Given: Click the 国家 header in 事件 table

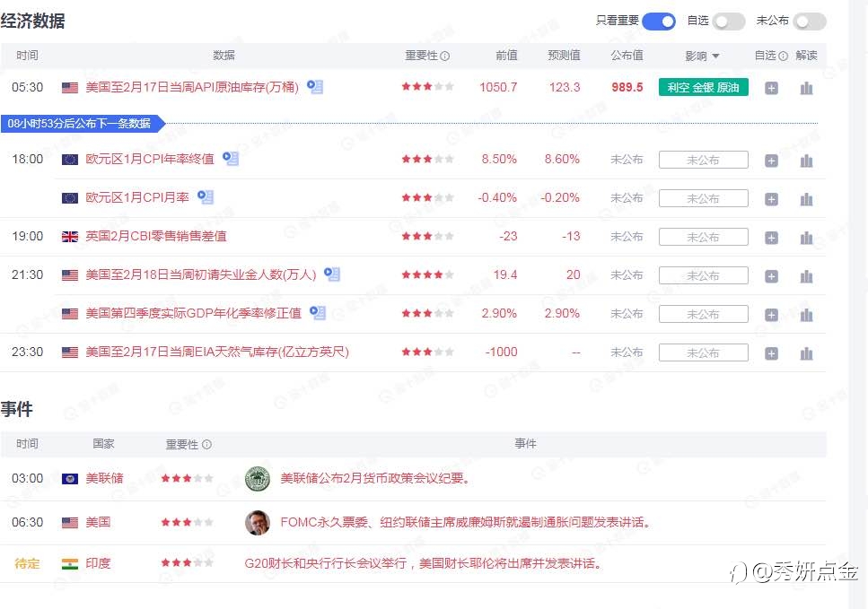Looking at the screenshot, I should [103, 444].
